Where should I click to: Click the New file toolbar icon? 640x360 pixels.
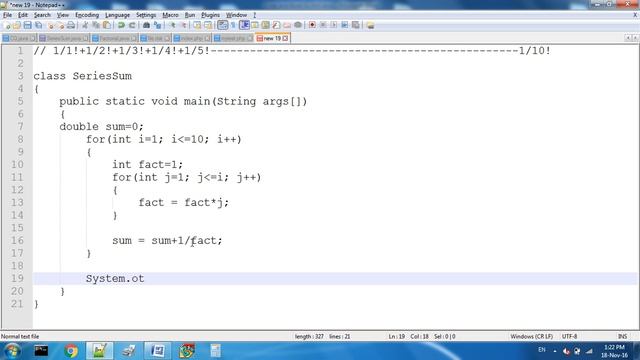(x=7, y=25)
